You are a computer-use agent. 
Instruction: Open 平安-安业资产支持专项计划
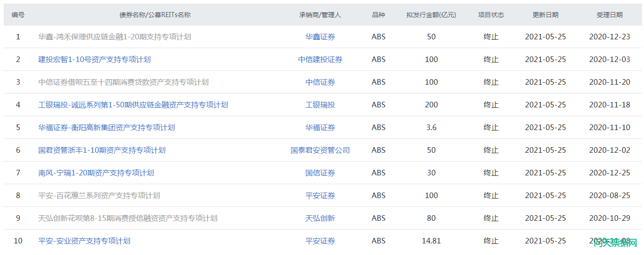(x=84, y=241)
